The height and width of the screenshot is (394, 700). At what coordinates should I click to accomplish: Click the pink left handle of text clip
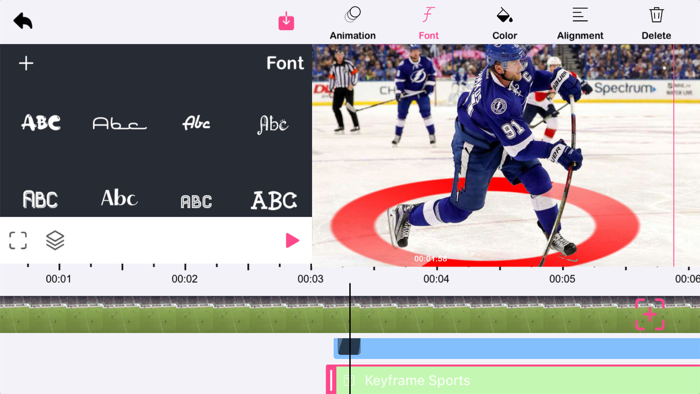[331, 380]
